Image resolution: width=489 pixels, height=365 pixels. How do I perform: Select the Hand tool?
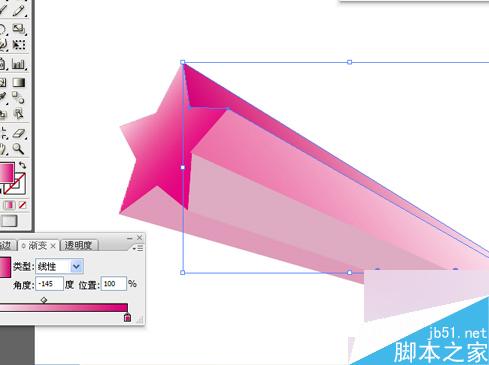point(3,149)
